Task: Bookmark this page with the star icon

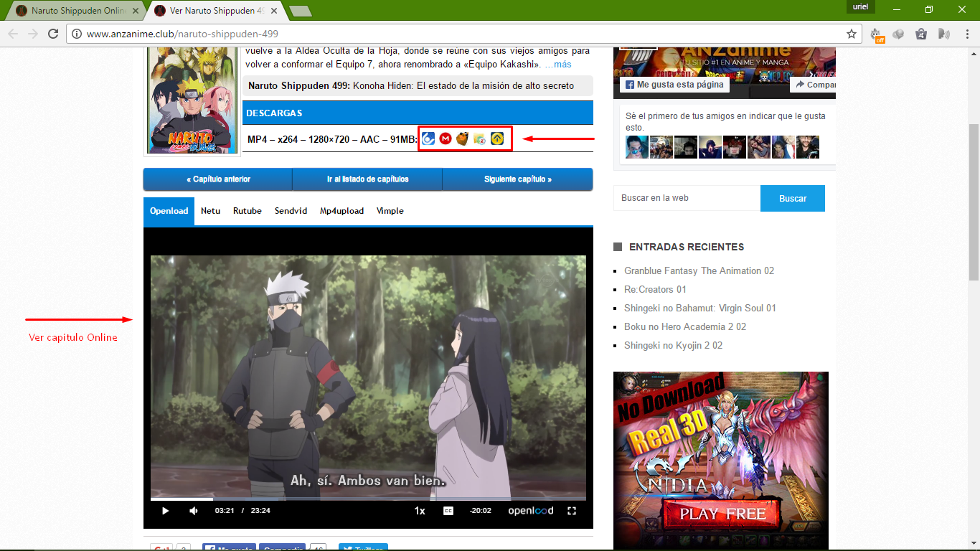Action: click(852, 34)
